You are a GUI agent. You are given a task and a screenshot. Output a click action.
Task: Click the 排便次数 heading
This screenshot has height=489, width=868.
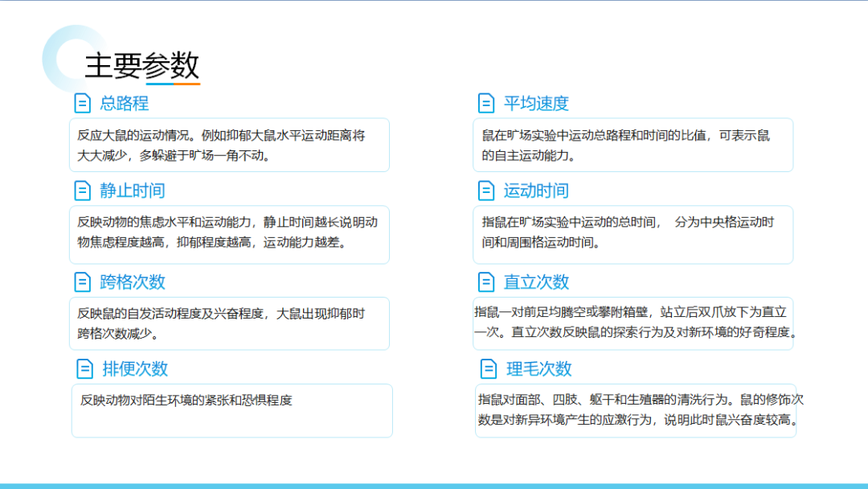pyautogui.click(x=135, y=368)
